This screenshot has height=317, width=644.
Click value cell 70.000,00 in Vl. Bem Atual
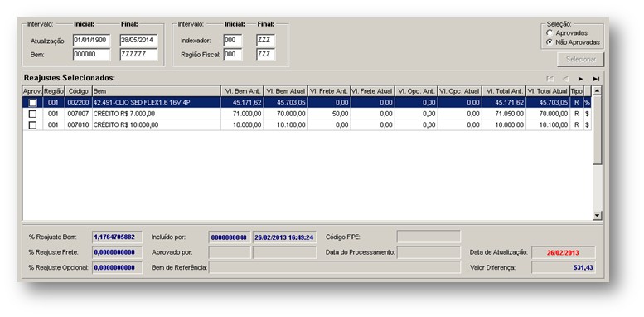pyautogui.click(x=286, y=114)
